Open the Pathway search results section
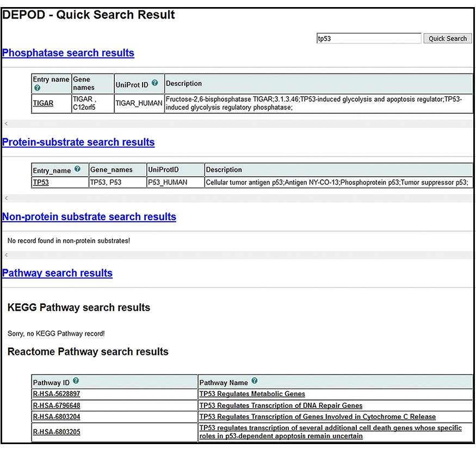The height and width of the screenshot is (449, 476). (57, 272)
